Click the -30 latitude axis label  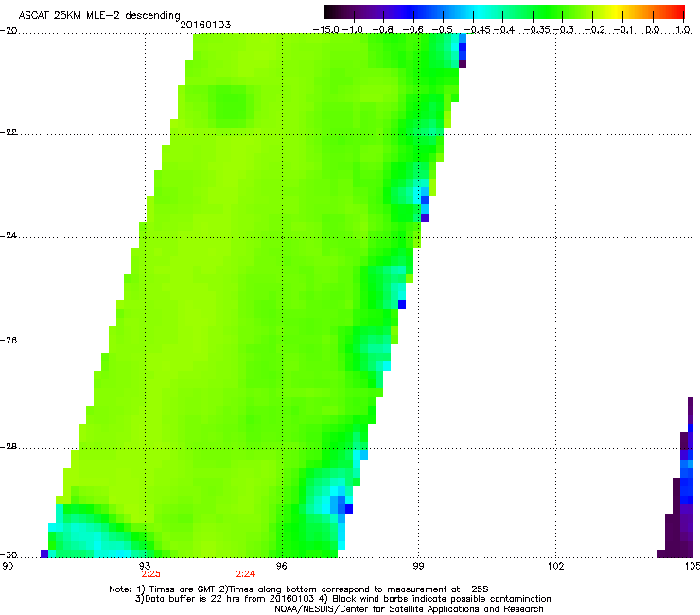[9, 555]
